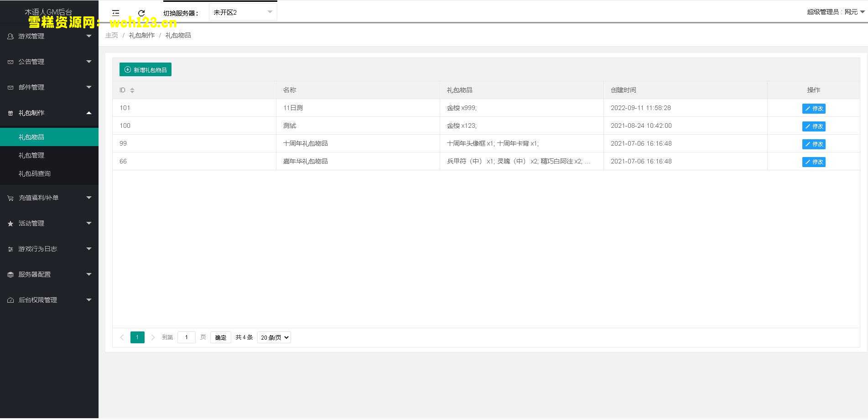Click the 游戏行为日志 sliders icon

[x=10, y=249]
